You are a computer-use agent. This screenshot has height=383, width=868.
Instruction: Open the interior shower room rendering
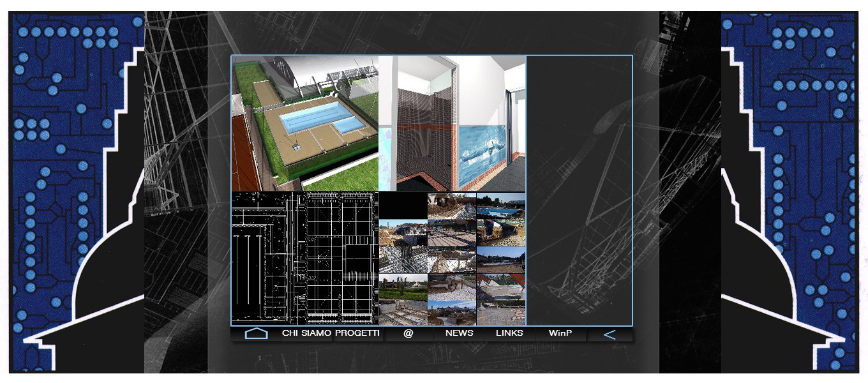click(453, 123)
